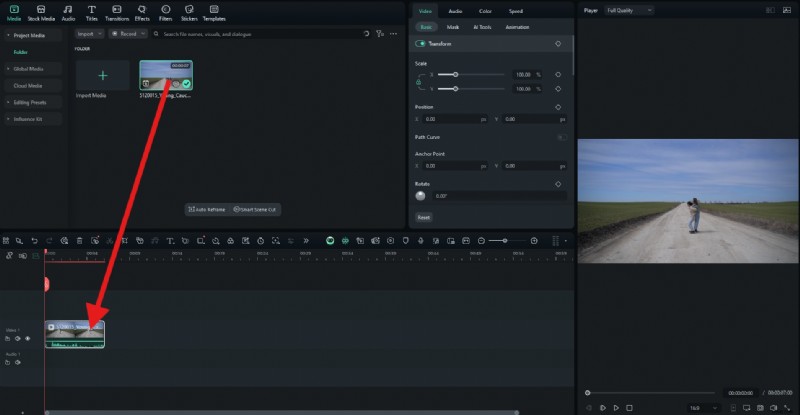This screenshot has height=415, width=800.
Task: Mute the Audio 1 track
Action: point(18,362)
